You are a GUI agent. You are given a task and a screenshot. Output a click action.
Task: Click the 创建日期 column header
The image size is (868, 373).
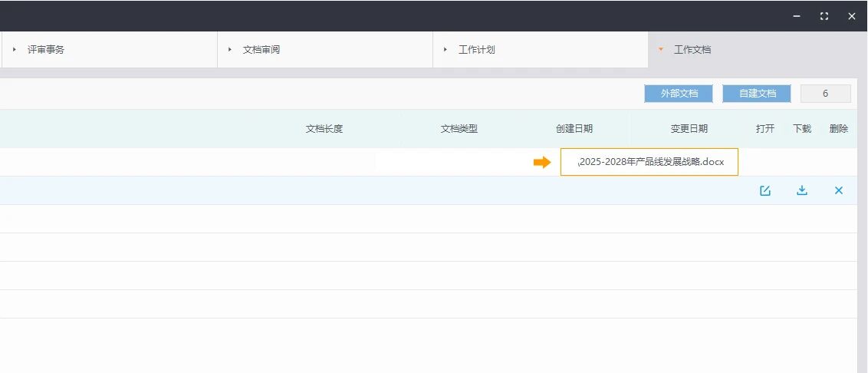[x=574, y=129]
